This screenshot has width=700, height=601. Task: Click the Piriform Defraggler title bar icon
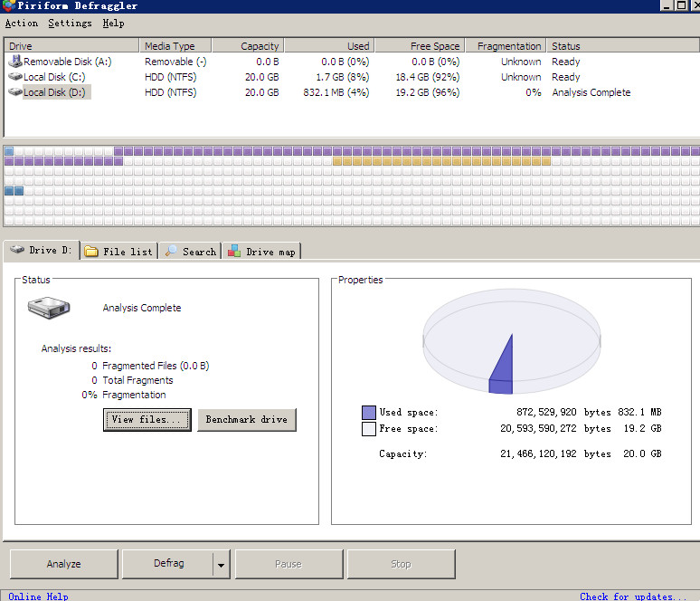pyautogui.click(x=9, y=5)
